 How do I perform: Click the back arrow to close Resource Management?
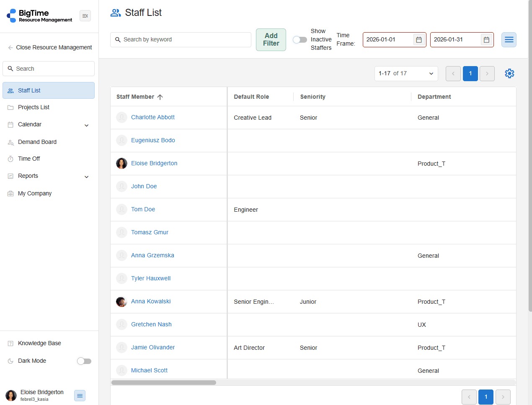coord(10,48)
